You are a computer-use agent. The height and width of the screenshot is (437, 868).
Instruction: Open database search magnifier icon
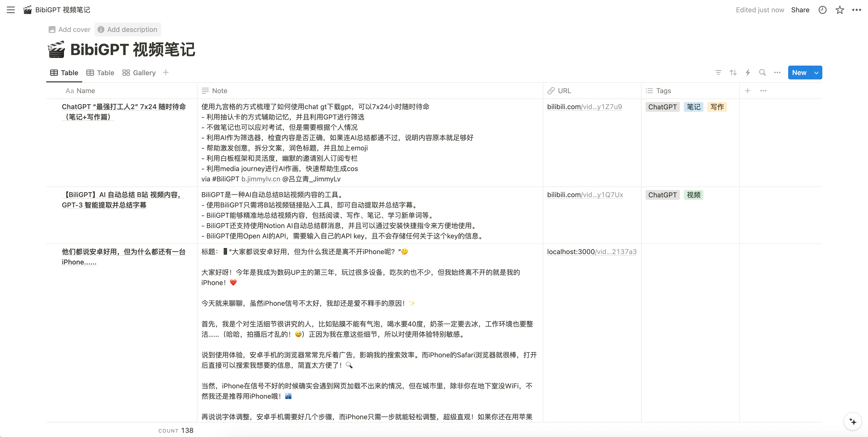coord(762,73)
